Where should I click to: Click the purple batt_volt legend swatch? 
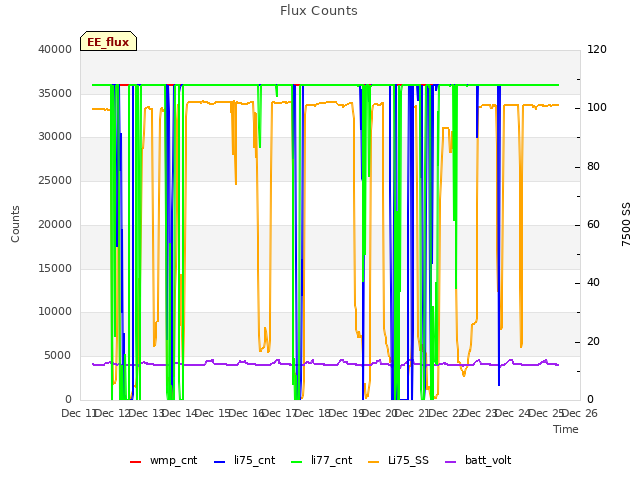pyautogui.click(x=450, y=462)
